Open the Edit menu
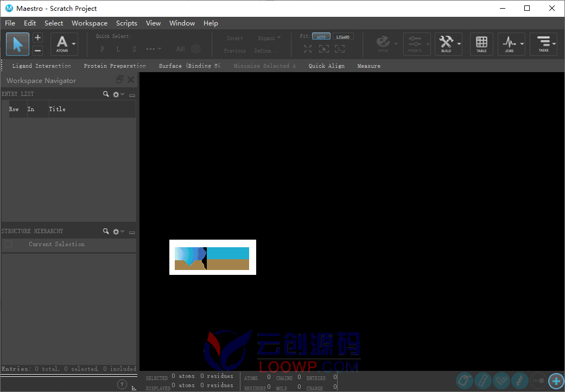The image size is (565, 392). tap(30, 23)
